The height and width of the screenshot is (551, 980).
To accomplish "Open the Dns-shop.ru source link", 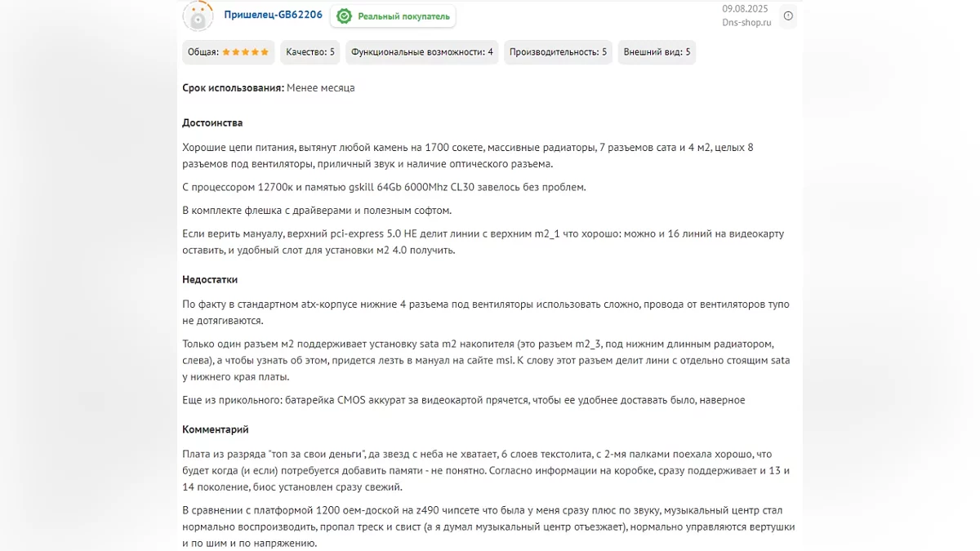I will point(746,23).
